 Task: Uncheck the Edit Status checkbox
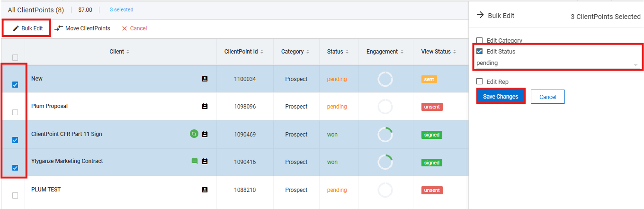tap(480, 51)
